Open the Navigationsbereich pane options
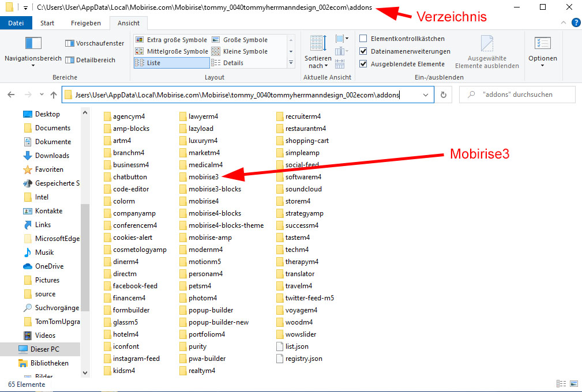582x392 pixels. [x=33, y=51]
